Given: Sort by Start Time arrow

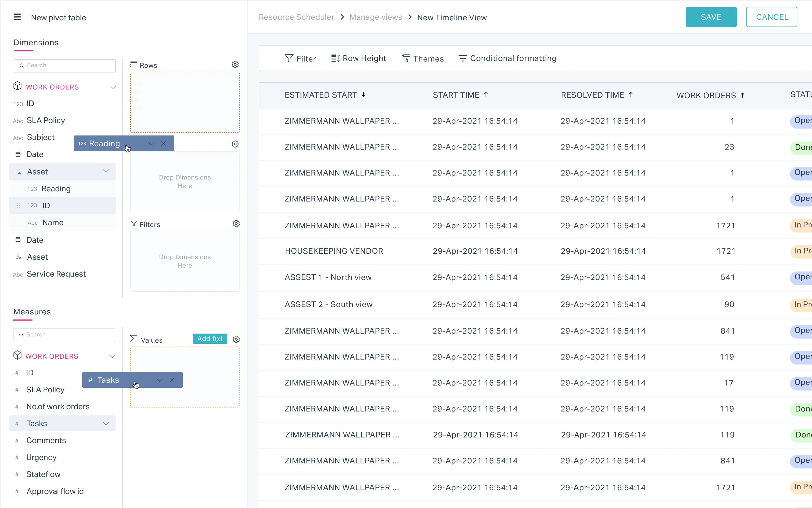Looking at the screenshot, I should [x=486, y=95].
